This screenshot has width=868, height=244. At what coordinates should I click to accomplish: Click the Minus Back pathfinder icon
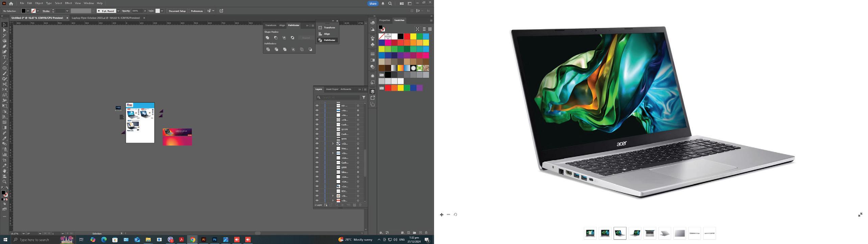click(x=310, y=50)
